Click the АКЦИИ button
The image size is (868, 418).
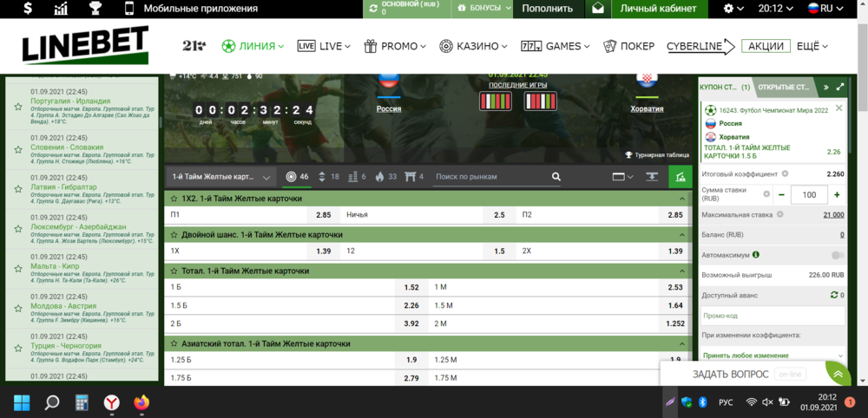click(766, 47)
